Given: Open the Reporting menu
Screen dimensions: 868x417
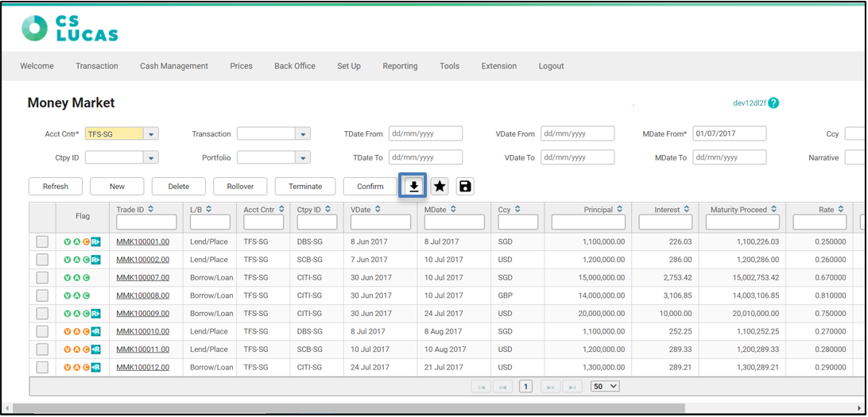Looking at the screenshot, I should tap(400, 66).
